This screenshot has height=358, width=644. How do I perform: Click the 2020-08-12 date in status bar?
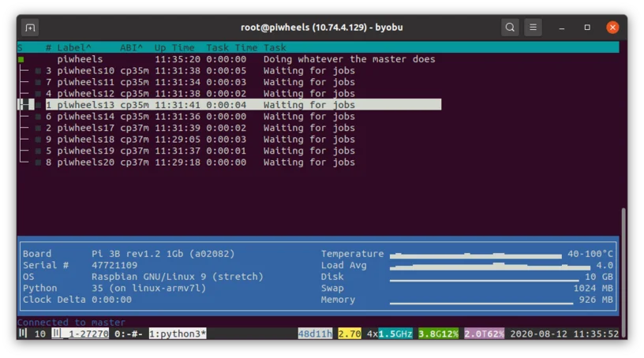538,334
